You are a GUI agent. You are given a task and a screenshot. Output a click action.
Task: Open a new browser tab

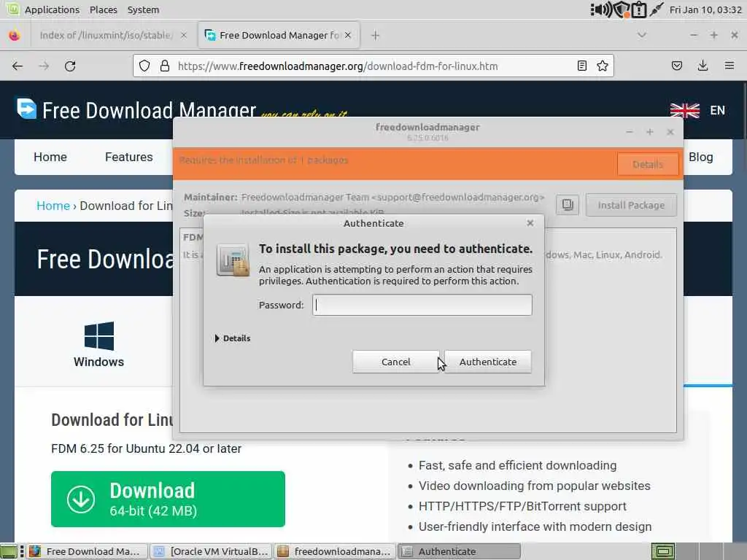[376, 35]
